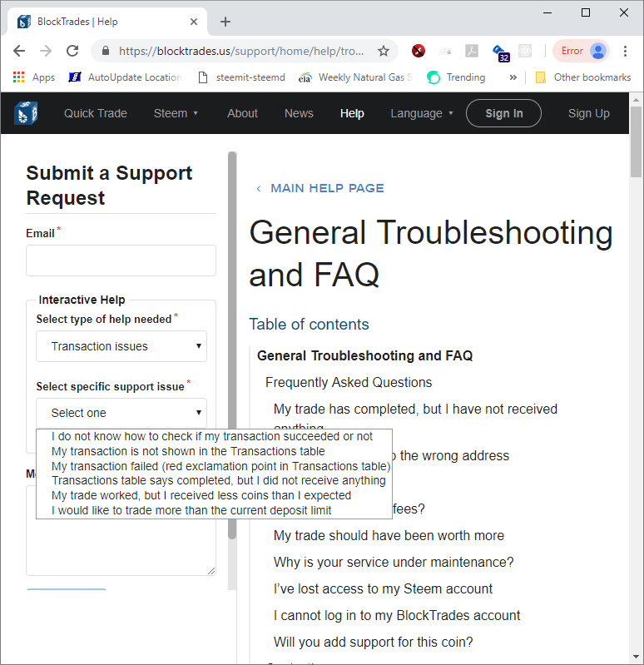Open the PDF extension icon
The width and height of the screenshot is (644, 665).
click(x=472, y=51)
